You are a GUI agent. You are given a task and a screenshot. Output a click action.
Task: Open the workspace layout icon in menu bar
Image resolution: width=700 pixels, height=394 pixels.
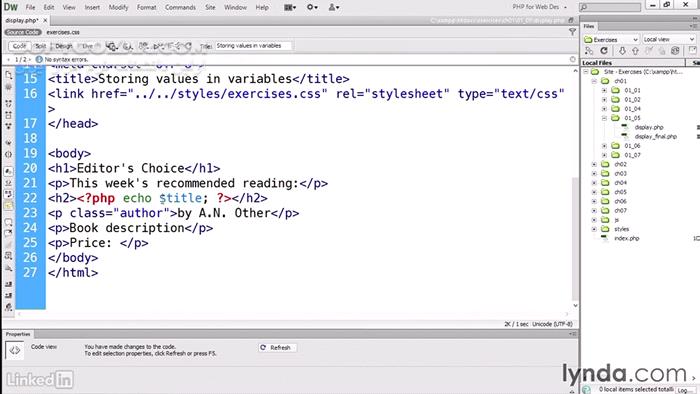click(x=290, y=7)
